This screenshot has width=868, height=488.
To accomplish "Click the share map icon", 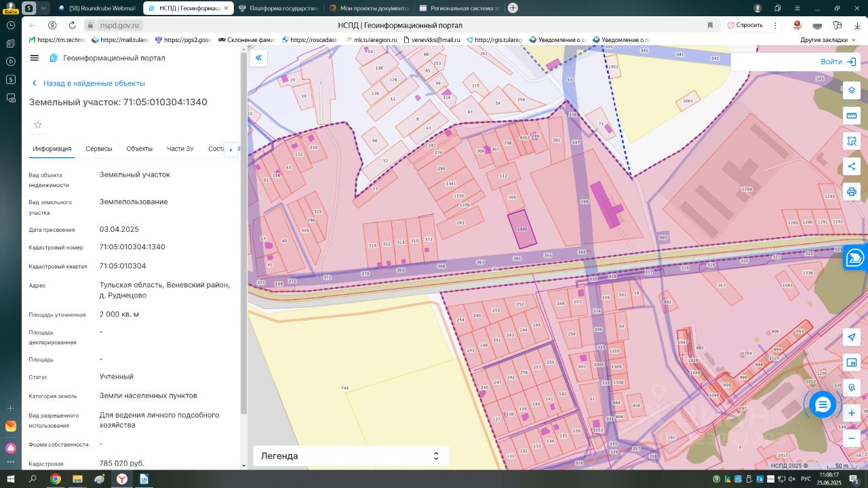I will tap(852, 167).
